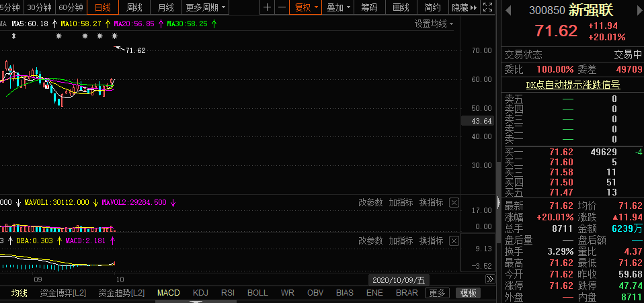Select the OBV indicator tab
This screenshot has width=644, height=303.
point(315,293)
